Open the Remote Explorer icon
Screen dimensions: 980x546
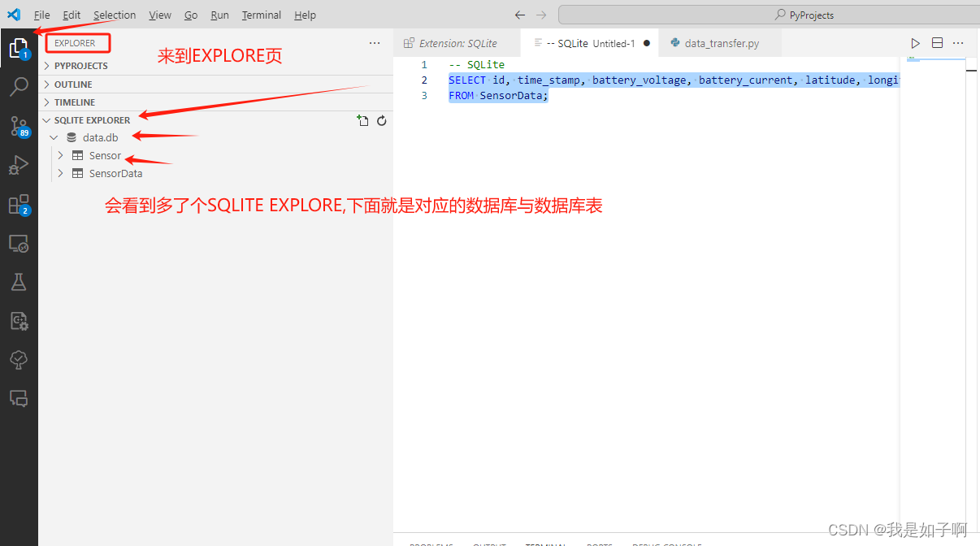(20, 243)
